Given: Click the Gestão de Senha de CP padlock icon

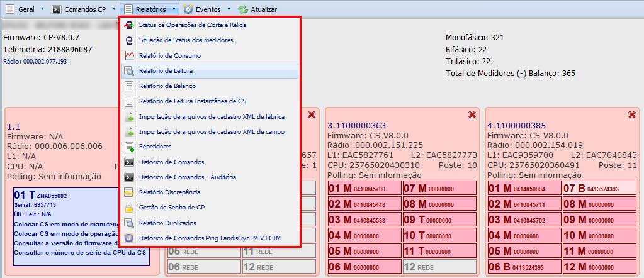Looking at the screenshot, I should click(x=129, y=208).
